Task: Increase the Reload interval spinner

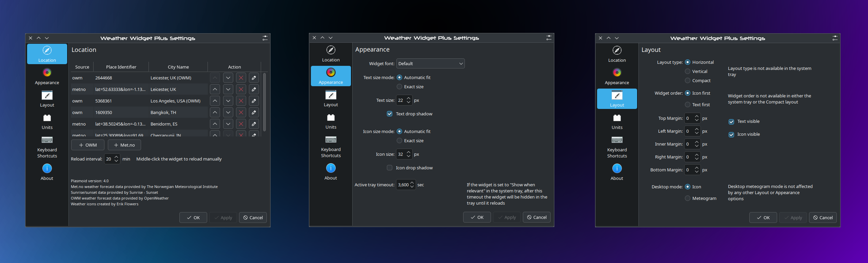Action: point(116,157)
